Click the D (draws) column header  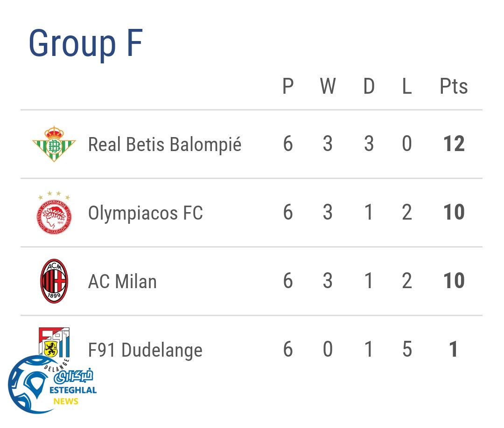(x=369, y=87)
